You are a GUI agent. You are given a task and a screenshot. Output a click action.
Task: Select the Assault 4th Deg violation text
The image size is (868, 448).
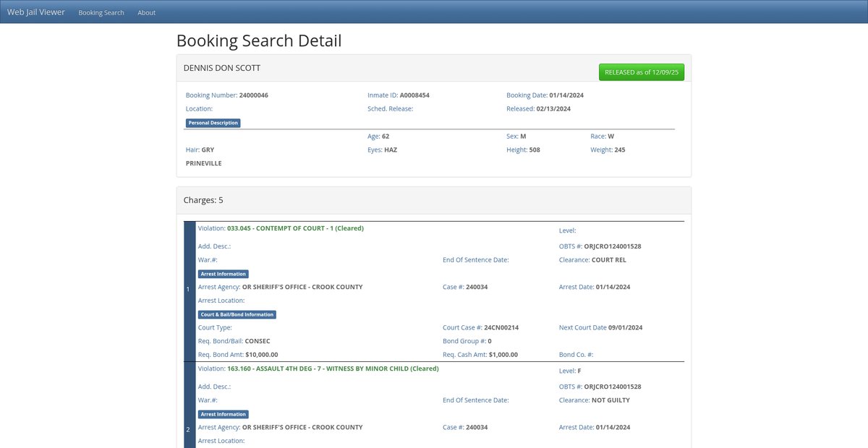tap(333, 369)
